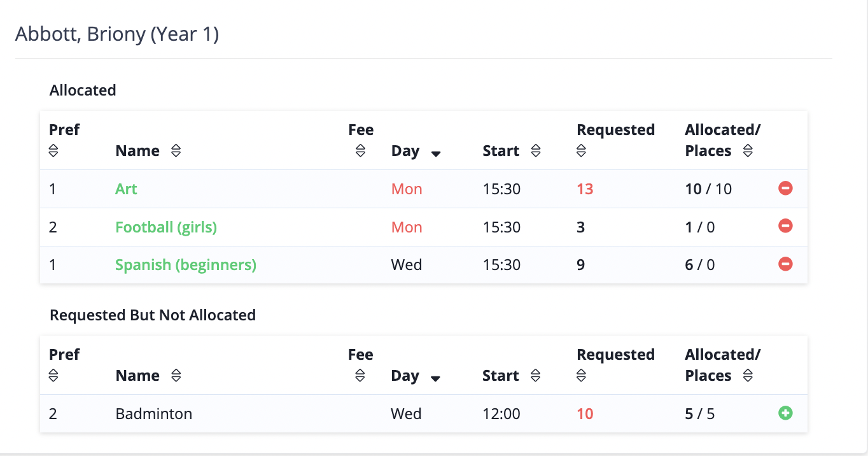Remove Art allocation with red minus icon

785,189
